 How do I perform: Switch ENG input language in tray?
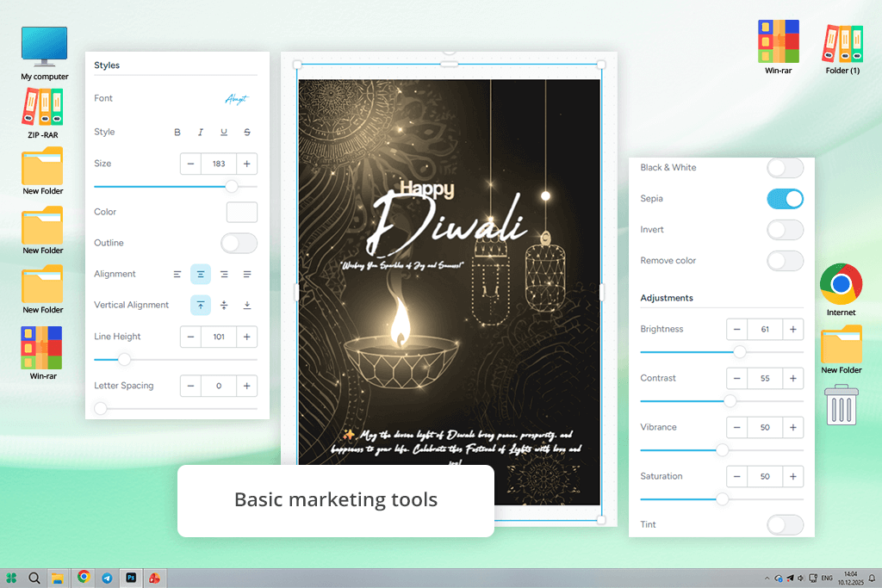[827, 578]
